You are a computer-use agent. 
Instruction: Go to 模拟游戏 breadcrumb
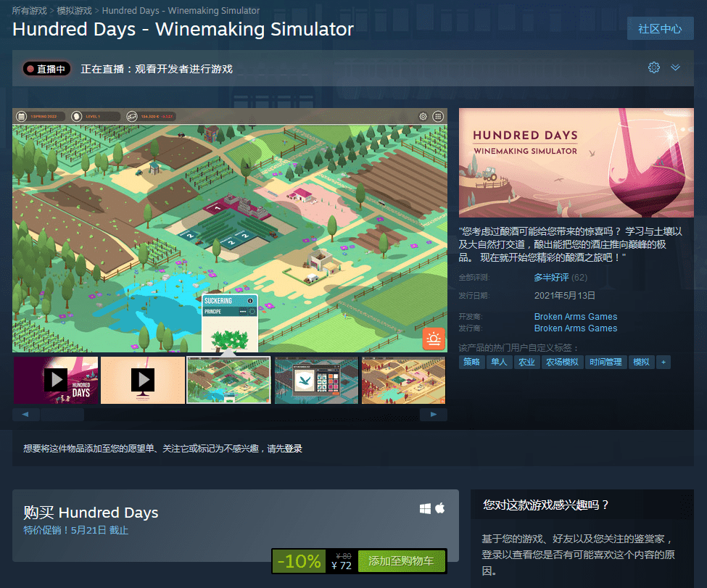[75, 10]
